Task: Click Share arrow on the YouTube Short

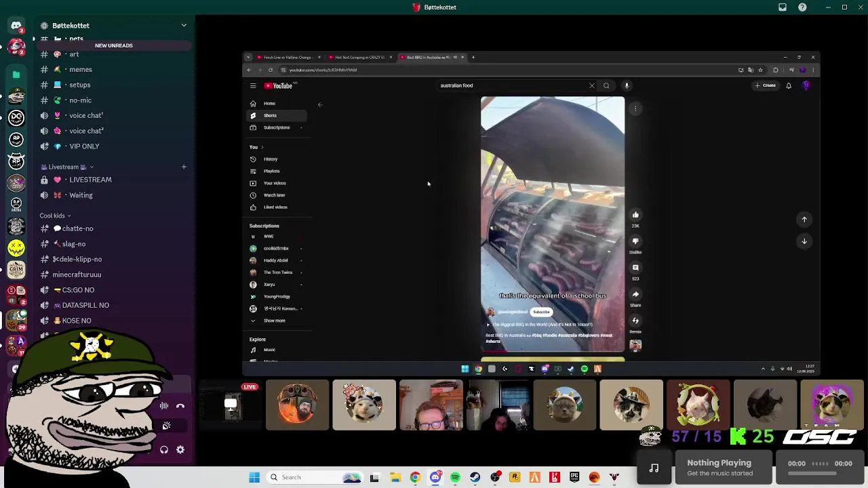Action: pyautogui.click(x=635, y=294)
